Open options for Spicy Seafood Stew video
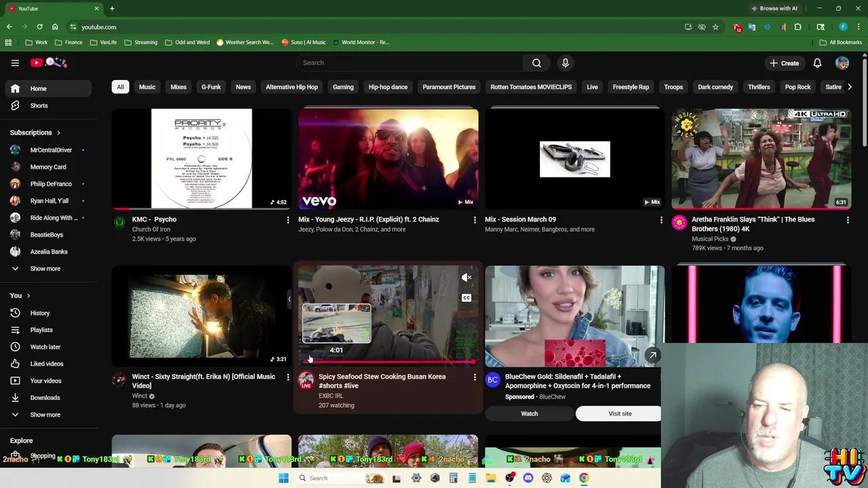The height and width of the screenshot is (488, 868). 475,378
